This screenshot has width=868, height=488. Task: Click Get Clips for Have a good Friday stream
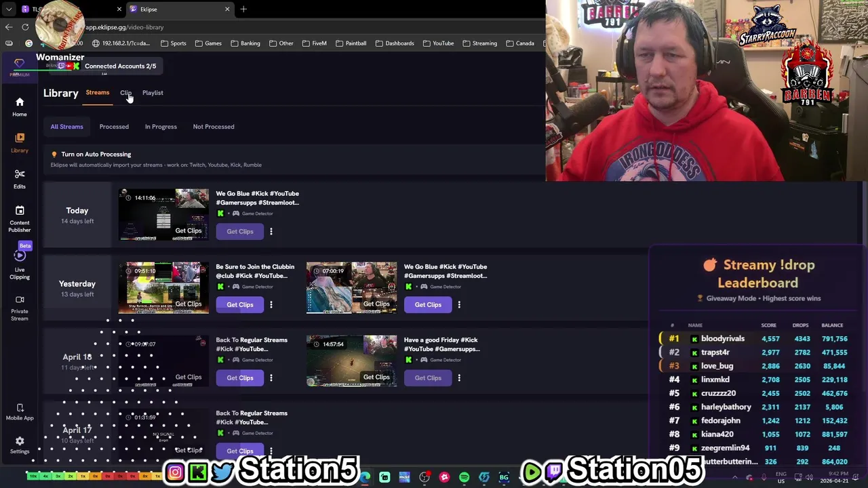[428, 378]
